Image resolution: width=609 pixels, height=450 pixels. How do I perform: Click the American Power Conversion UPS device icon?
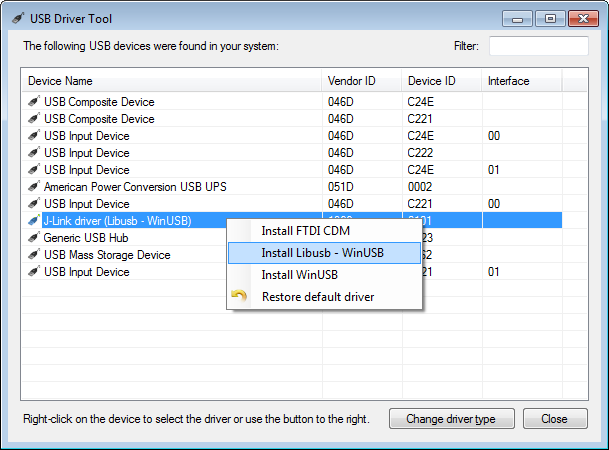pyautogui.click(x=33, y=187)
